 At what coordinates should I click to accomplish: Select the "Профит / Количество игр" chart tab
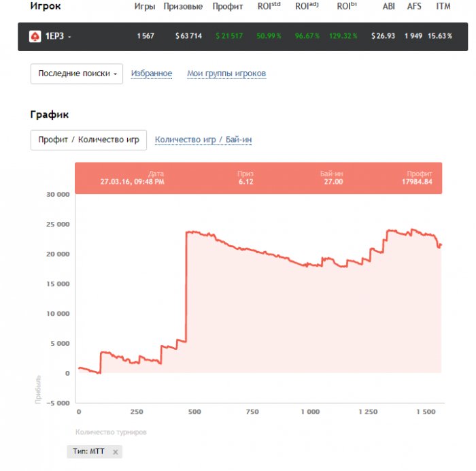coord(88,140)
